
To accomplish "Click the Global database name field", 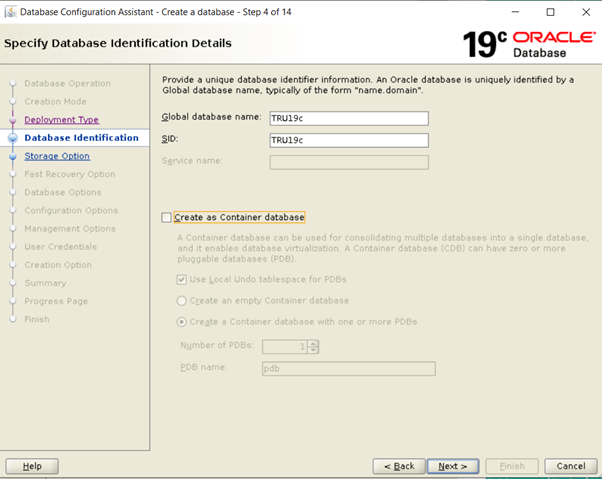I will 348,117.
